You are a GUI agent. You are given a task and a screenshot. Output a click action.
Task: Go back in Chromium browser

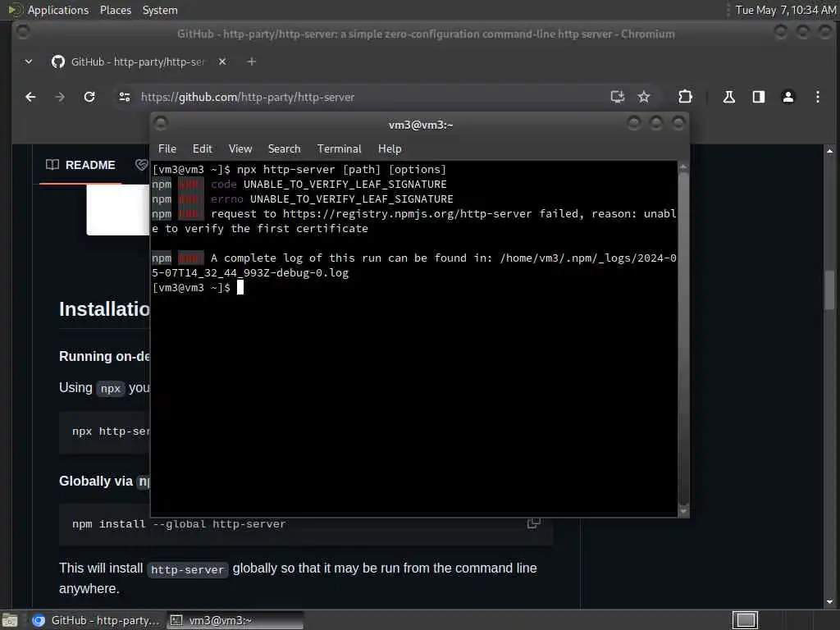[30, 97]
